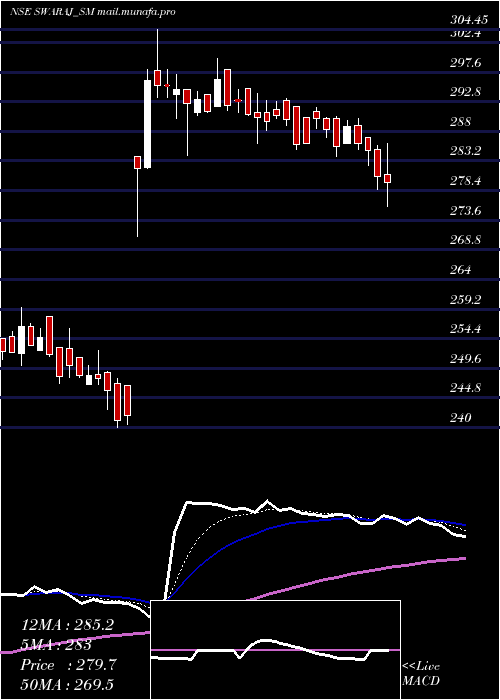Click the 240 price axis label
The width and height of the screenshot is (500, 700).
coord(460,418)
